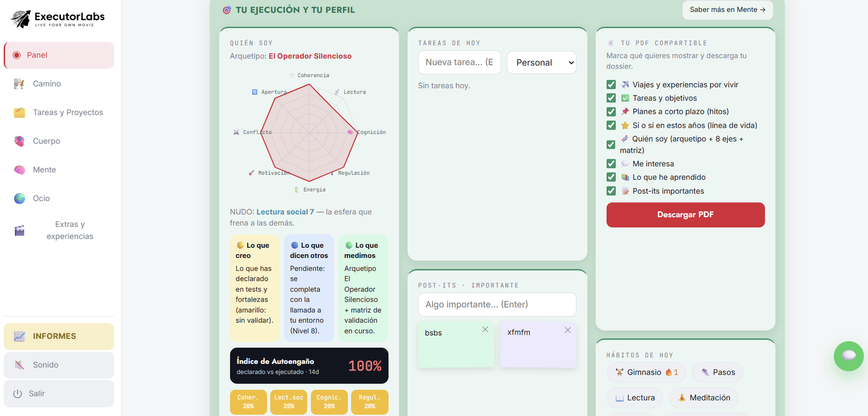Click the Lo que dicen otros blue card

pos(309,288)
